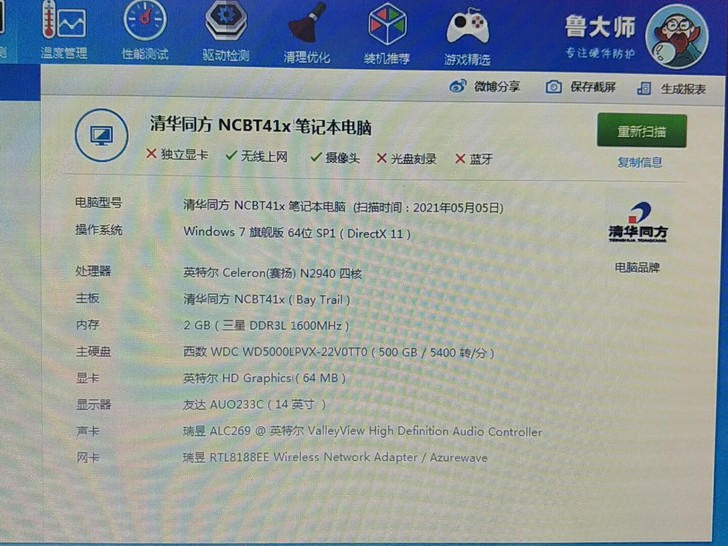Click the 友达 AUO233C ( 14 英寸 ) value
728x546 pixels.
click(254, 405)
